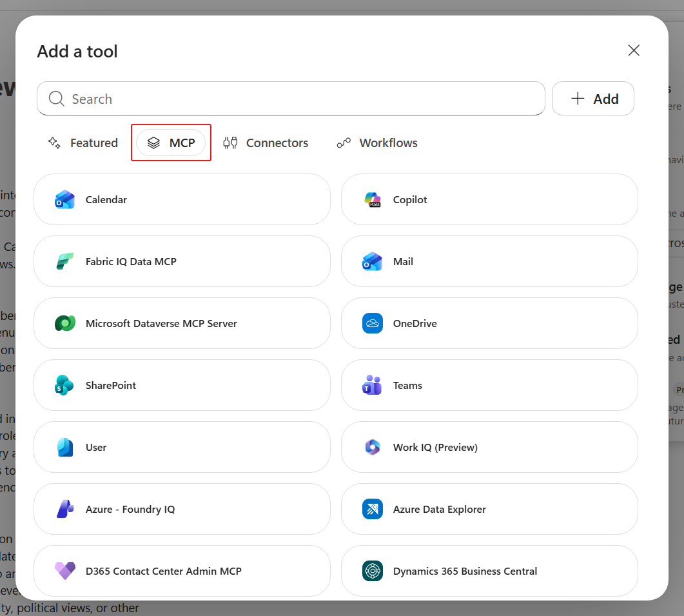Open the Azure Data Explorer card
The height and width of the screenshot is (616, 684).
click(489, 509)
